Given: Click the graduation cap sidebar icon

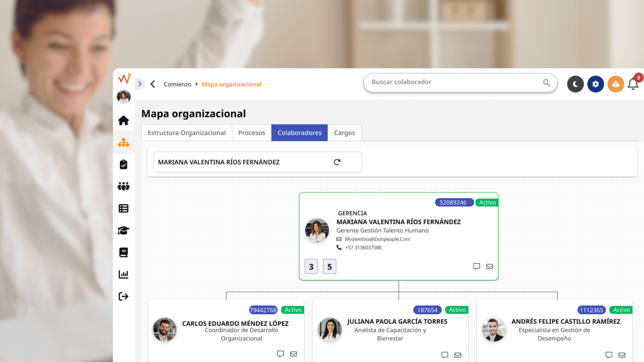Looking at the screenshot, I should 124,230.
